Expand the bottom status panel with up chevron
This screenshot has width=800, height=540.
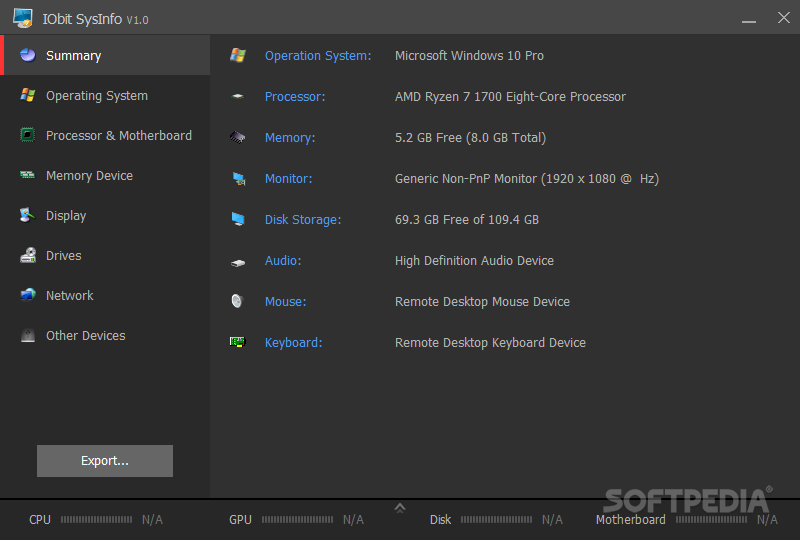[400, 508]
